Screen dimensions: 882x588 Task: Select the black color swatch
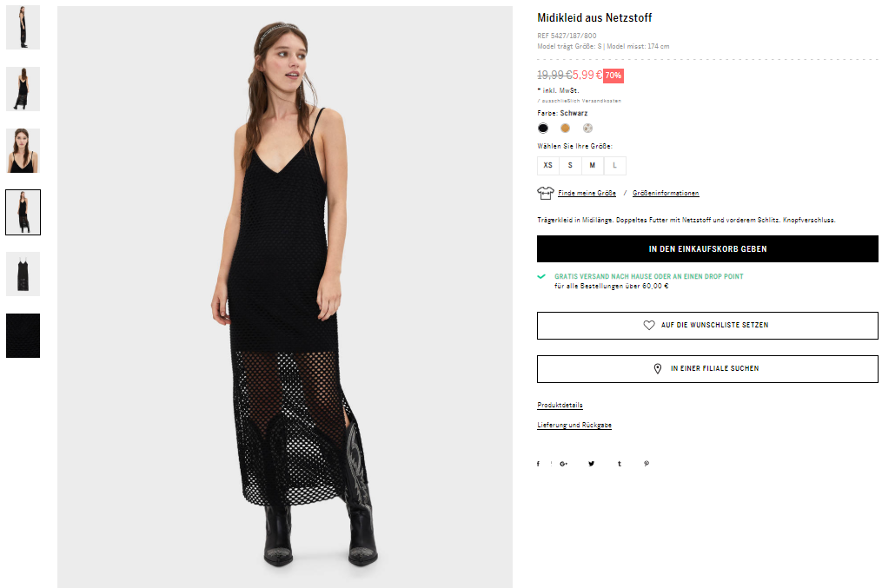click(x=543, y=129)
